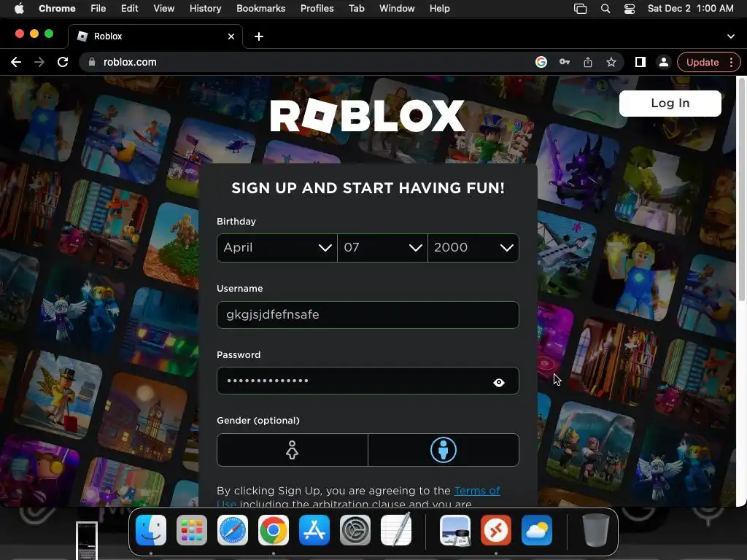The width and height of the screenshot is (747, 560).
Task: Select the male gender icon
Action: coord(444,450)
